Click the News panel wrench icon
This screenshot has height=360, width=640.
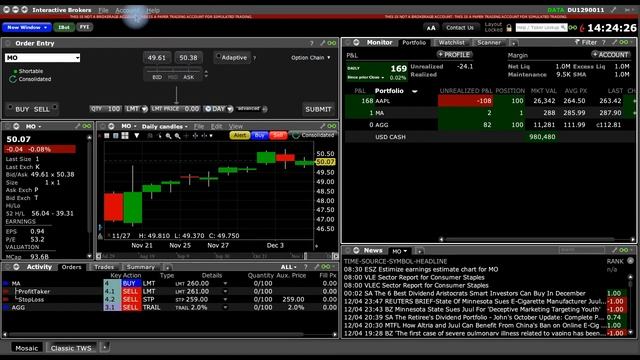tap(614, 250)
